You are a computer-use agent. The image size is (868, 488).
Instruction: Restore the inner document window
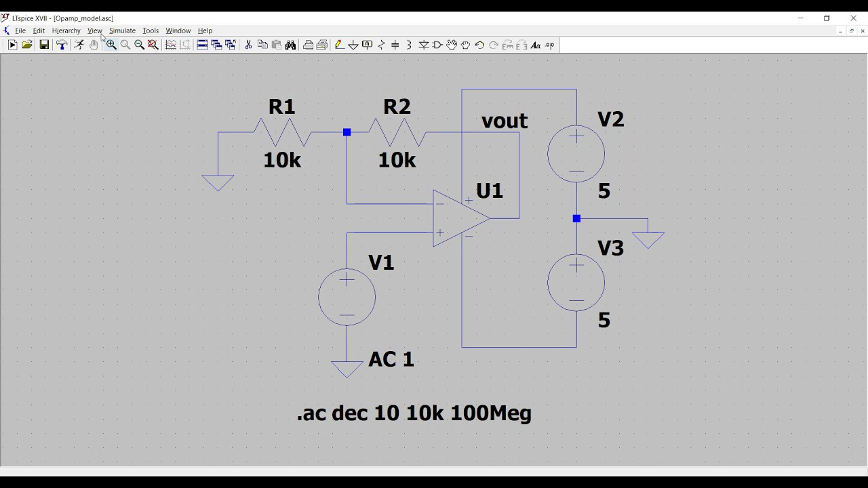pos(852,30)
